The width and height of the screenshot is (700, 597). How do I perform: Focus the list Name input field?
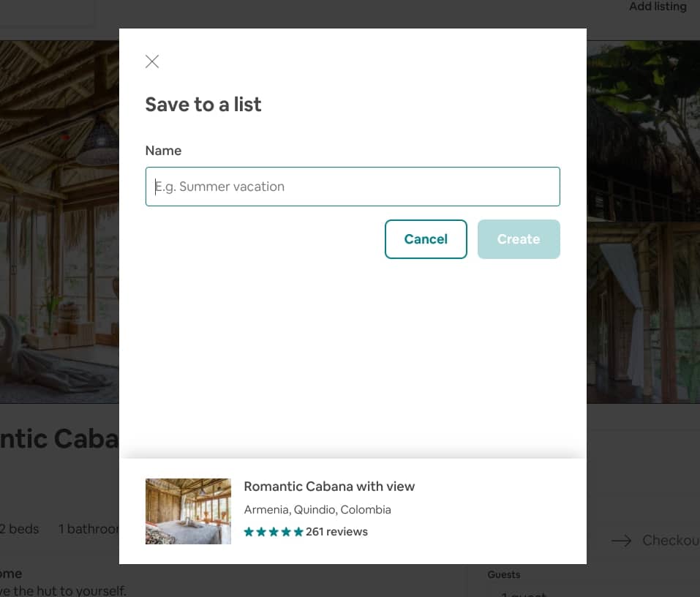(x=353, y=187)
